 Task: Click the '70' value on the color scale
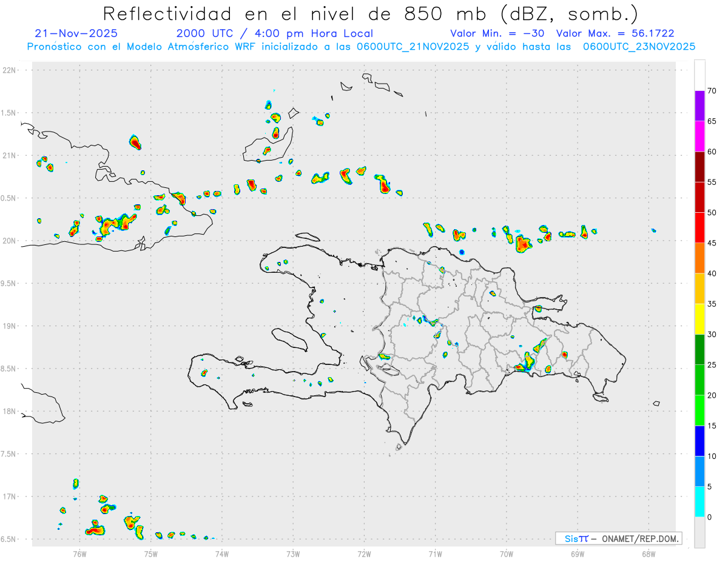point(712,91)
